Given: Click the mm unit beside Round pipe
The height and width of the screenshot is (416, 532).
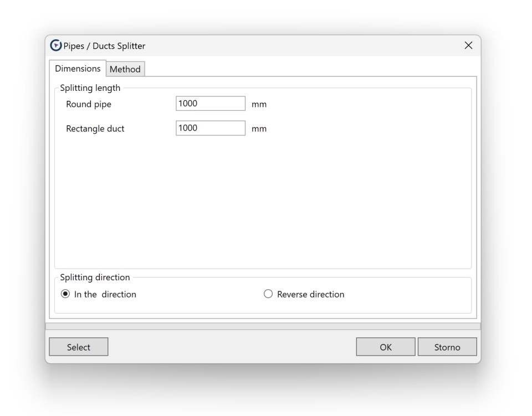Looking at the screenshot, I should 259,104.
